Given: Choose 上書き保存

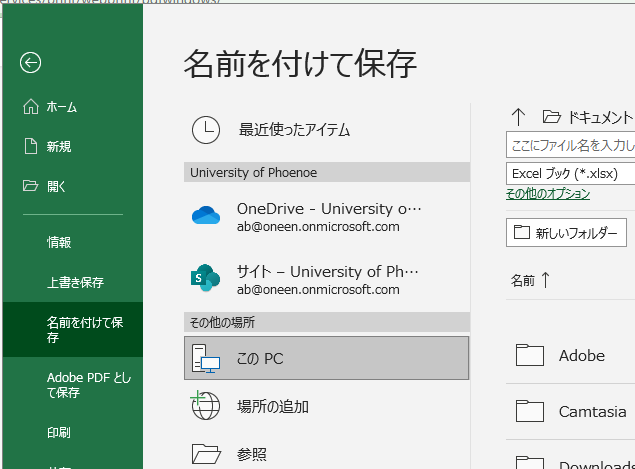Looking at the screenshot, I should click(x=73, y=282).
